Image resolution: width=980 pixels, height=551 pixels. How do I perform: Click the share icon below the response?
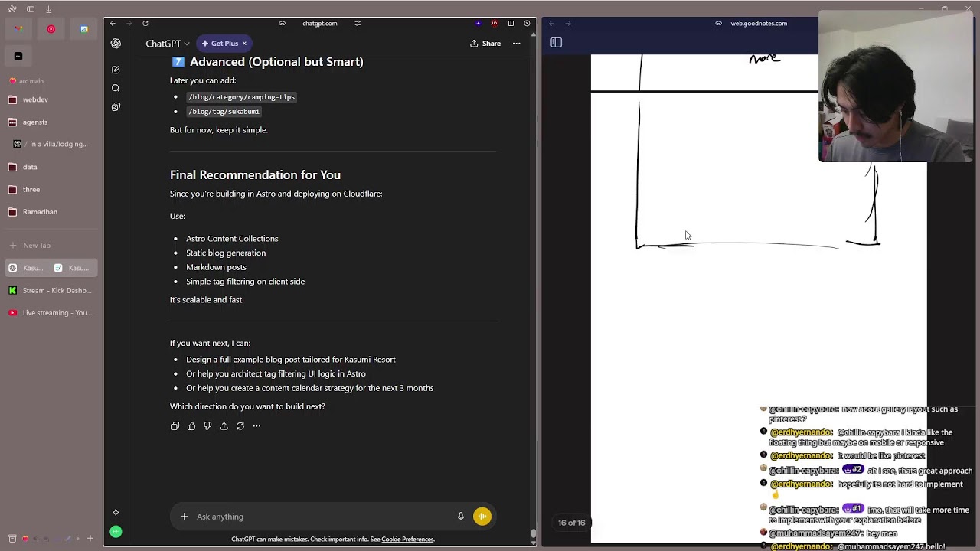(224, 426)
